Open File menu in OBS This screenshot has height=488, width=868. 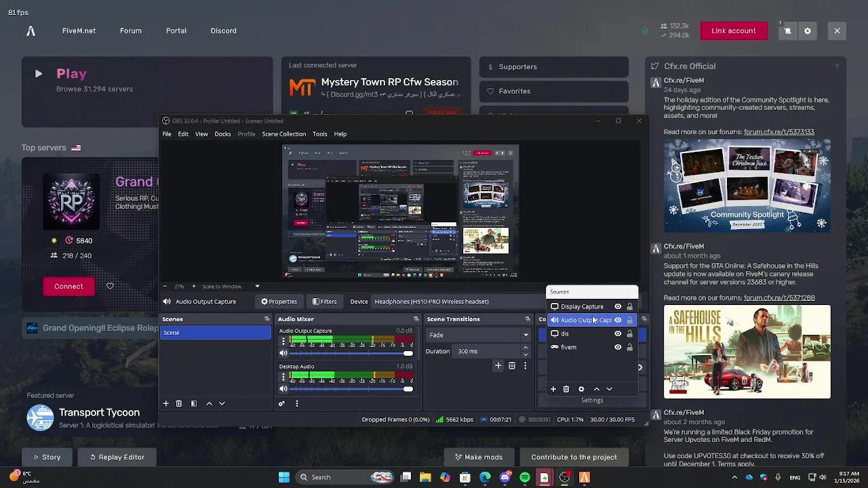pyautogui.click(x=167, y=134)
